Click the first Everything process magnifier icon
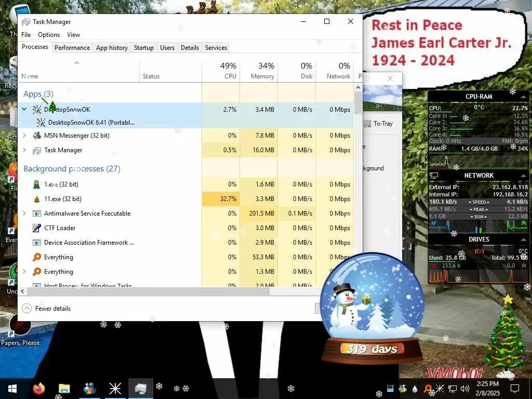Image resolution: width=532 pixels, height=399 pixels. (37, 257)
